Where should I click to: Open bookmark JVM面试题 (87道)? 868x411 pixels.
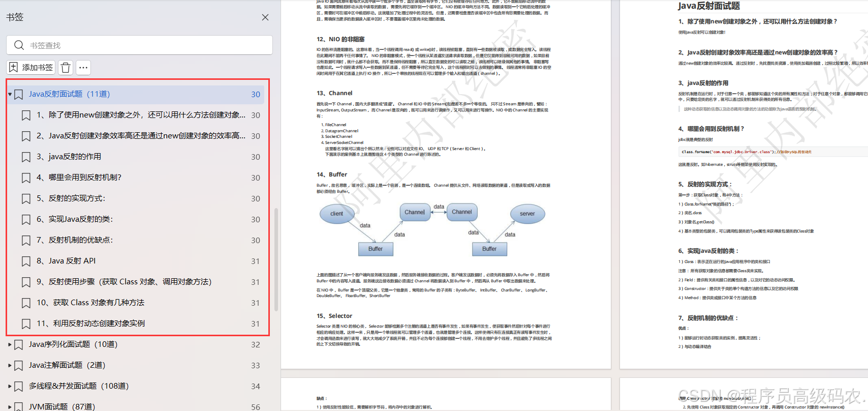coord(62,407)
